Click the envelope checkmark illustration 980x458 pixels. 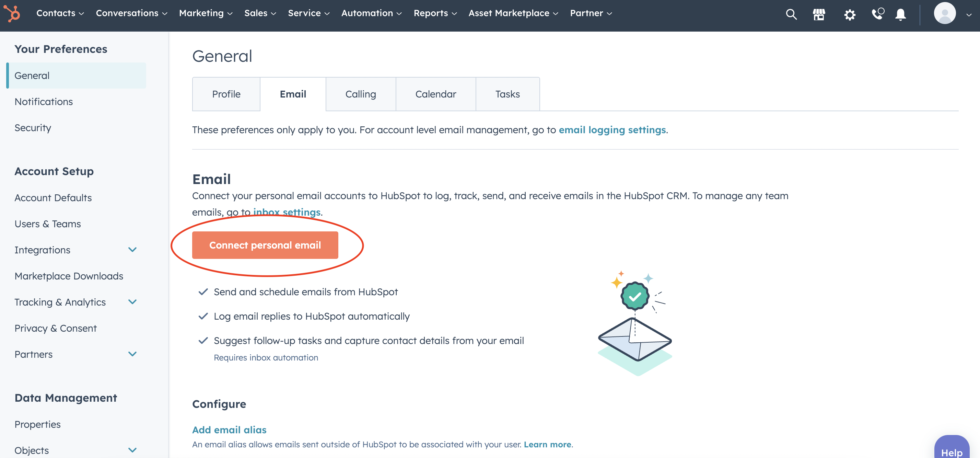pos(635,323)
